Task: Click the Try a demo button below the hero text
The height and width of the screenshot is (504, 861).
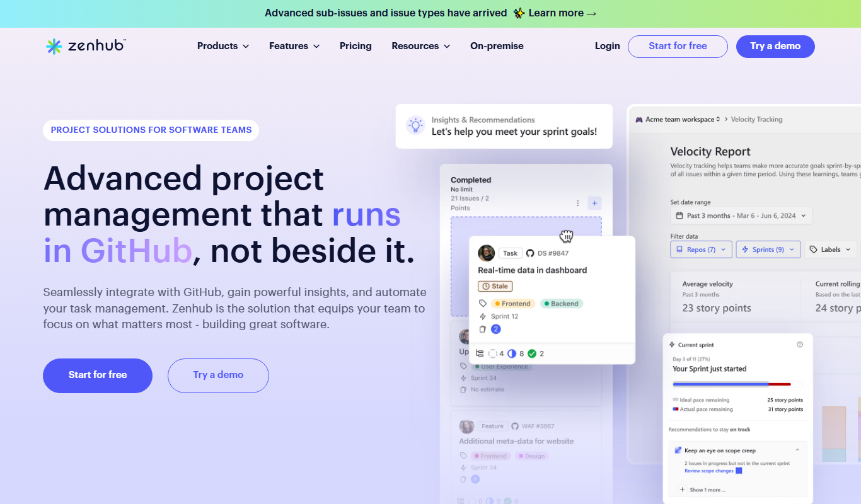Action: 218,375
